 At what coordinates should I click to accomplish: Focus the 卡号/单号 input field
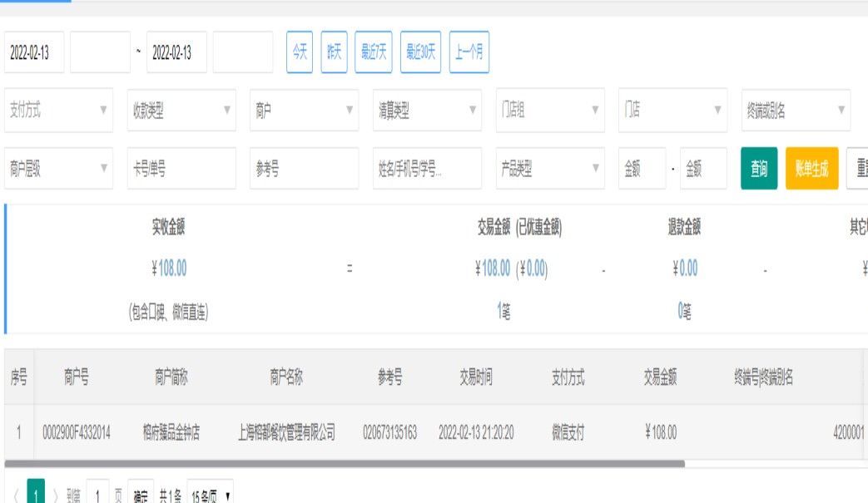click(181, 169)
